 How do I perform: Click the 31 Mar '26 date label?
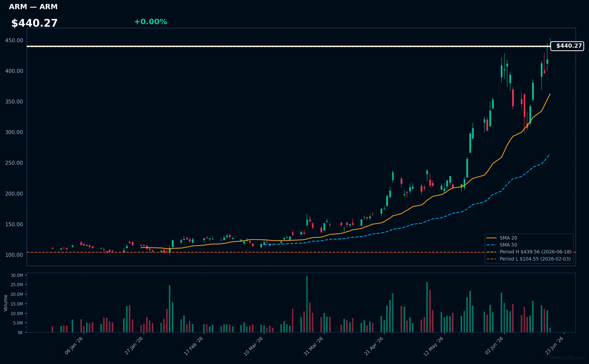click(314, 346)
